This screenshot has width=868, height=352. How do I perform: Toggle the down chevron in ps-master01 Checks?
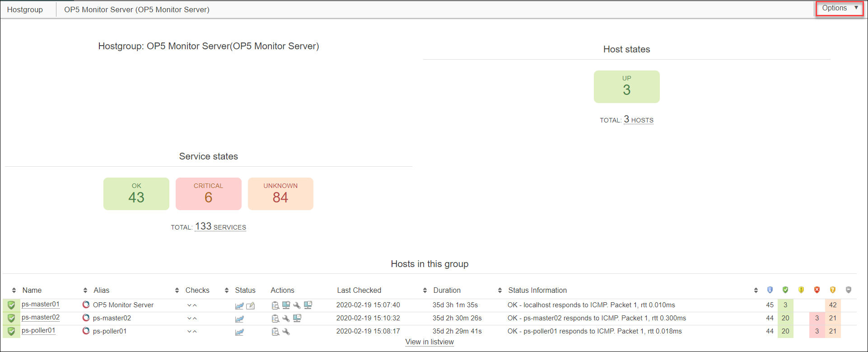[189, 305]
